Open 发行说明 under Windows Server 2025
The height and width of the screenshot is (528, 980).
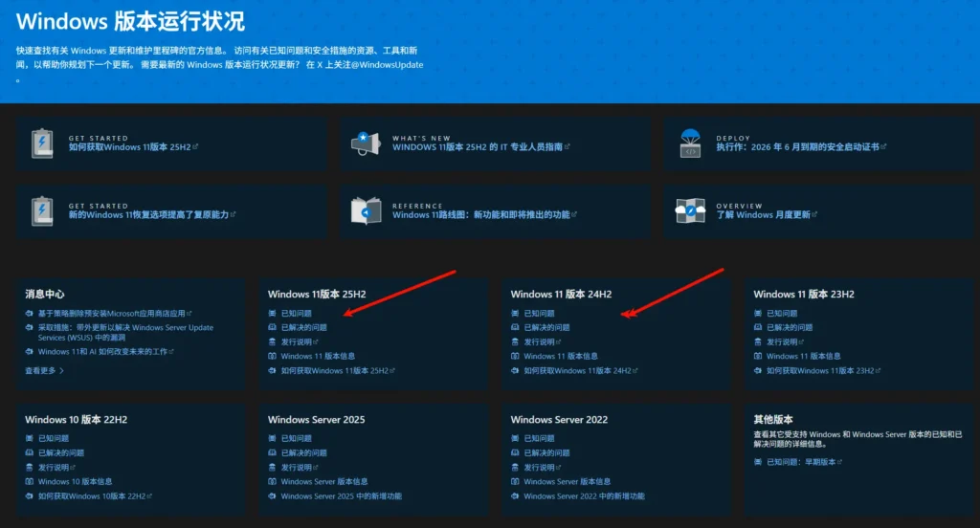(x=299, y=468)
